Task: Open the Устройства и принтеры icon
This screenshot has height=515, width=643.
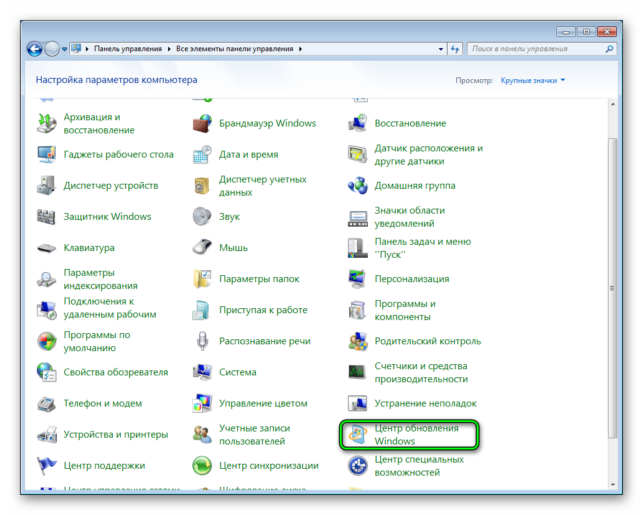Action: point(46,435)
